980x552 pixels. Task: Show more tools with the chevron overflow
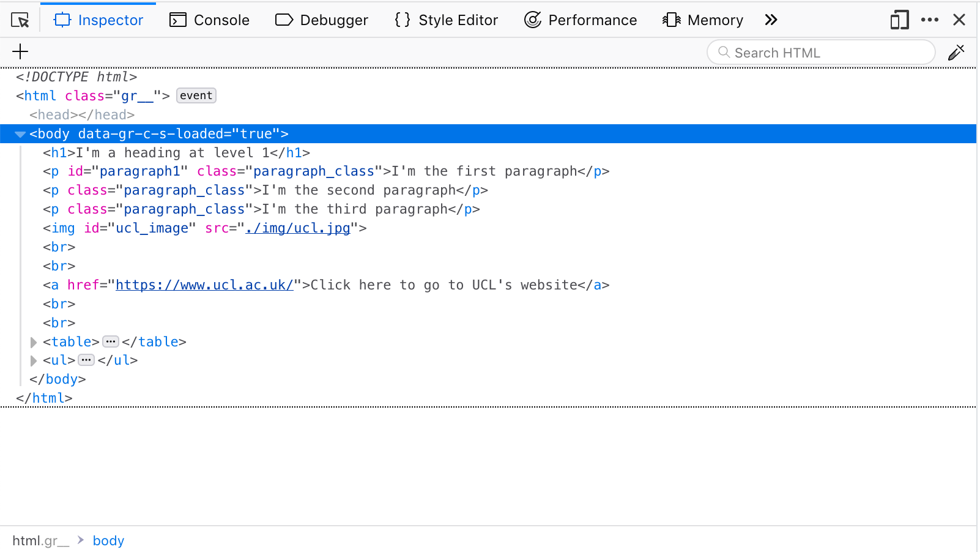click(x=771, y=20)
